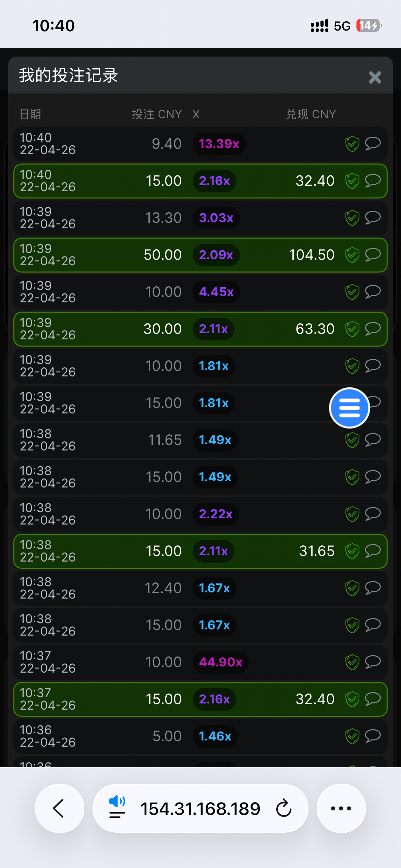Tap the 154.31.168.189 address field
Viewport: 401px width, 868px height.
[200, 809]
